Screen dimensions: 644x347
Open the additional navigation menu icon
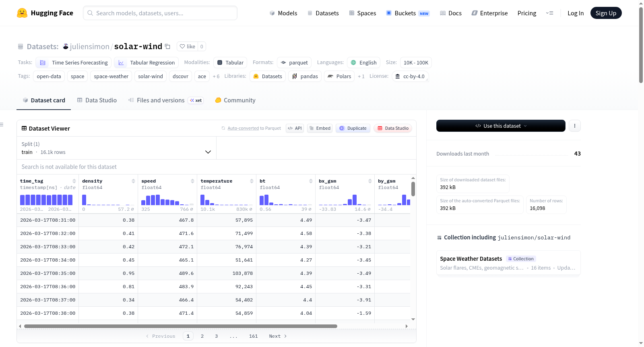[549, 13]
